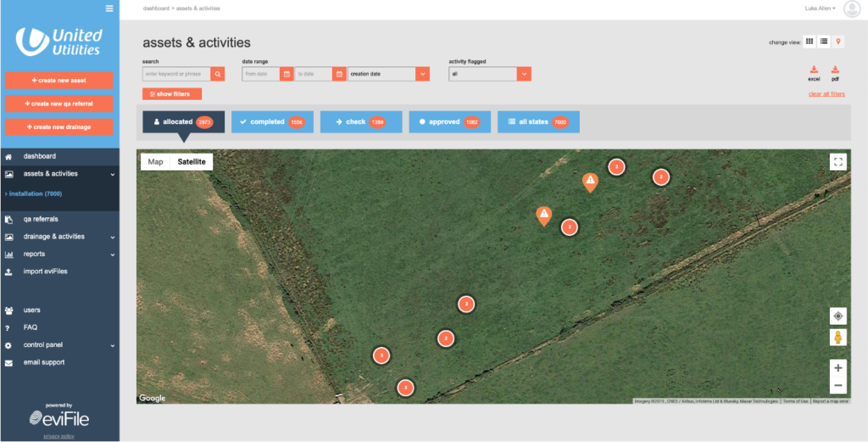
Task: Open the from date calendar picker
Action: 287,74
